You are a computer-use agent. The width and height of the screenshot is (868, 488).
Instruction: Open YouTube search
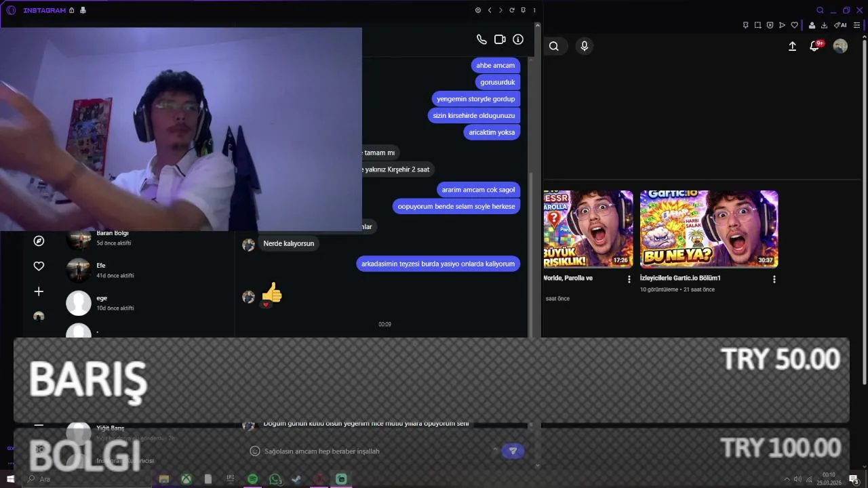click(x=554, y=46)
